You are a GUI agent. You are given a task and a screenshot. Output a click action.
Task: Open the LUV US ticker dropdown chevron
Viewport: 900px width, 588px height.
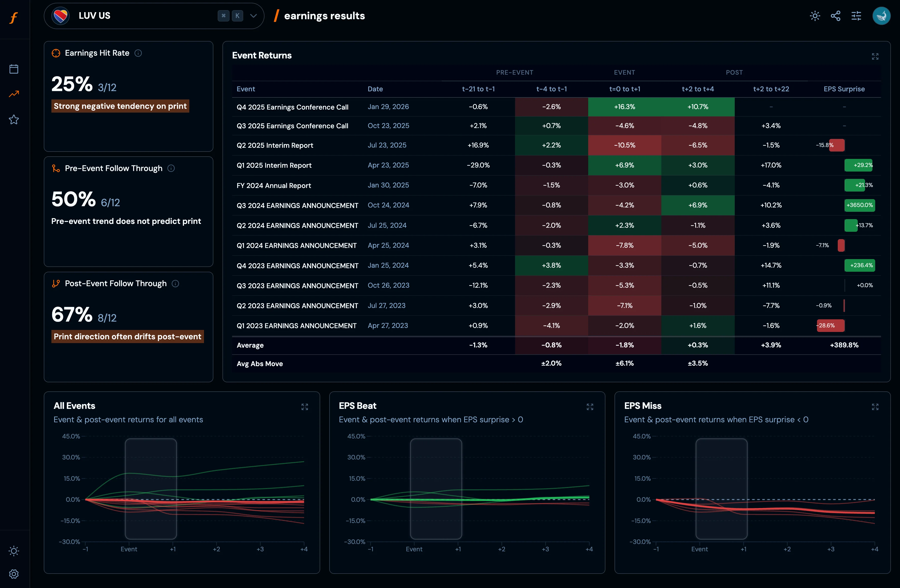click(253, 16)
